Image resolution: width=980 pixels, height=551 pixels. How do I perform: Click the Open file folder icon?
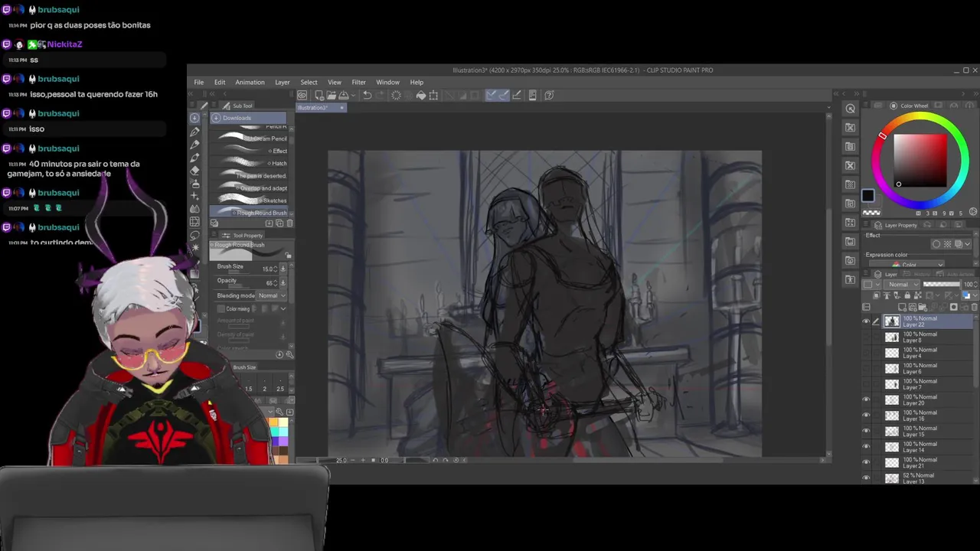pyautogui.click(x=331, y=95)
